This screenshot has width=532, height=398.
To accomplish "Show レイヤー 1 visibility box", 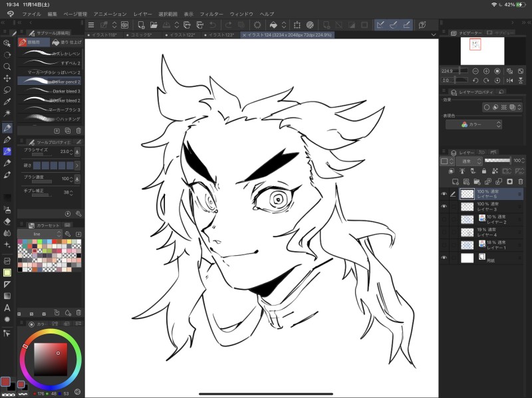I will [x=444, y=245].
